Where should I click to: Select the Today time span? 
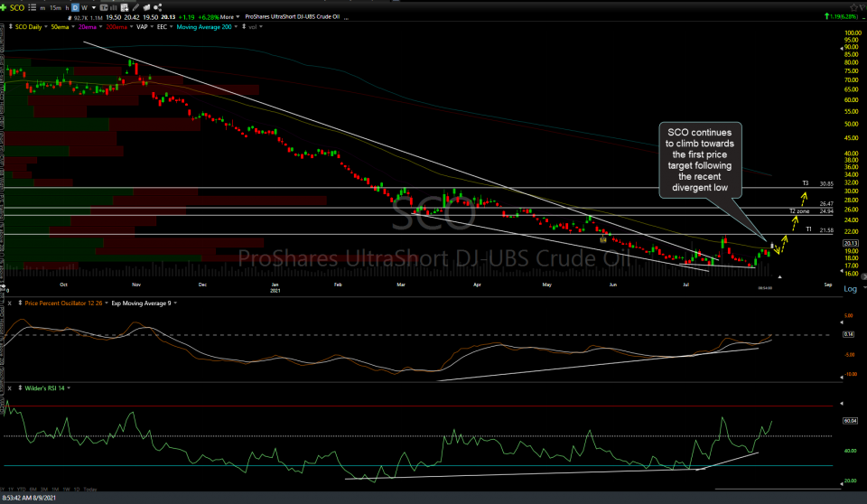pos(90,489)
